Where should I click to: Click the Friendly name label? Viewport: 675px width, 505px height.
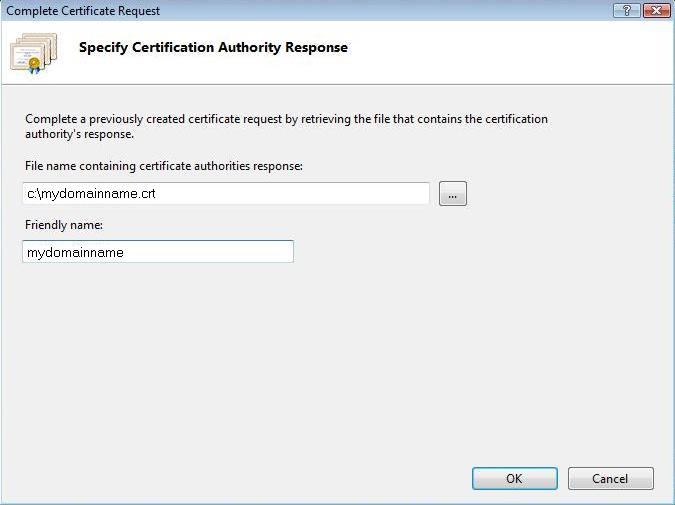coord(60,225)
